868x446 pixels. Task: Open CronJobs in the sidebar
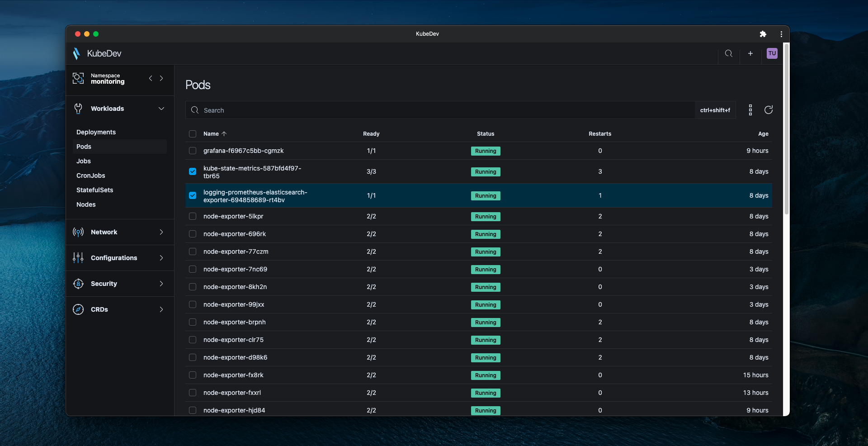click(91, 176)
